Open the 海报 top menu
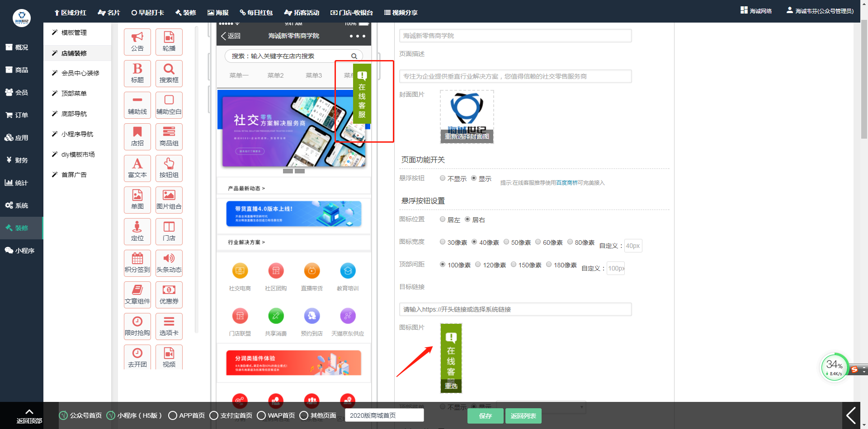The width and height of the screenshot is (868, 429). point(218,13)
